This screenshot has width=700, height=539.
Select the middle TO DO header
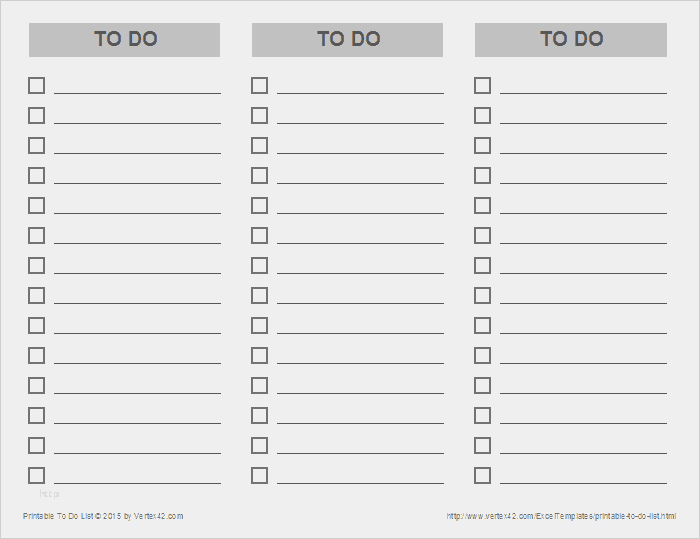[x=348, y=40]
